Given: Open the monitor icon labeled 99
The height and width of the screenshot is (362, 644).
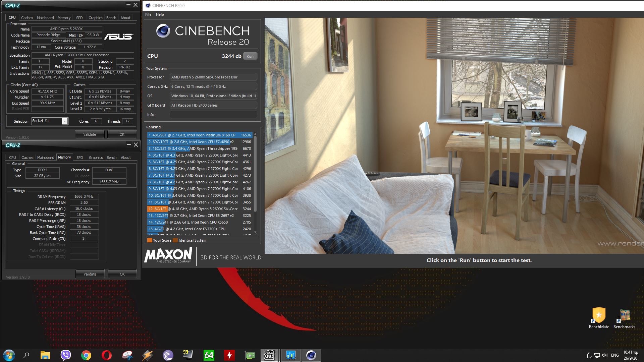Looking at the screenshot, I should (x=188, y=355).
